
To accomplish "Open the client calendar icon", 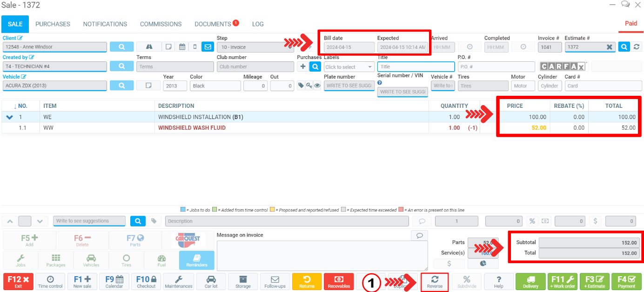I will [182, 47].
